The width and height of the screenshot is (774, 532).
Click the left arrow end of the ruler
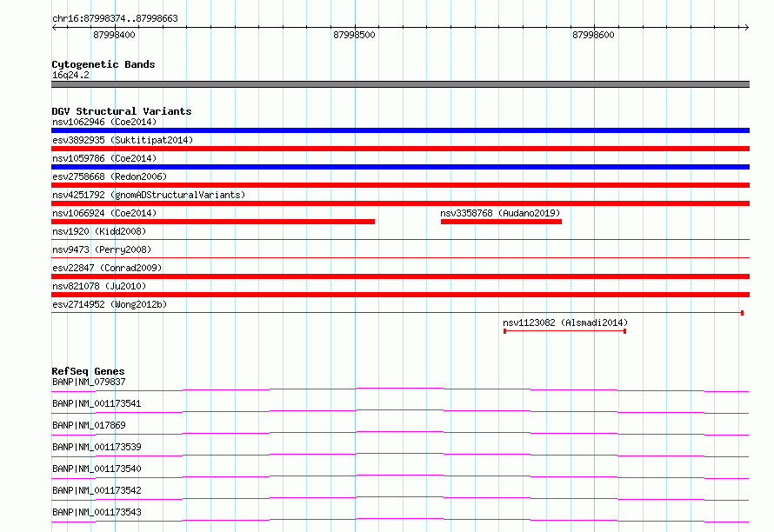click(54, 27)
